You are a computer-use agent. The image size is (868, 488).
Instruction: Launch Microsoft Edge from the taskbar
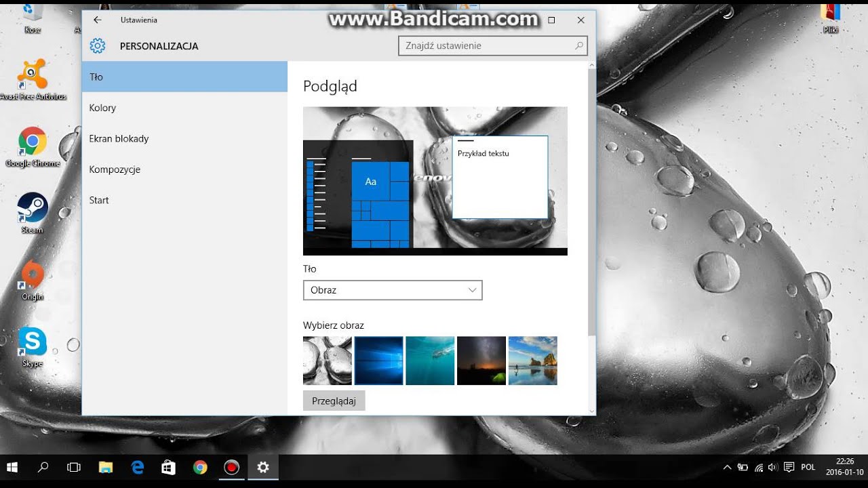click(x=138, y=467)
